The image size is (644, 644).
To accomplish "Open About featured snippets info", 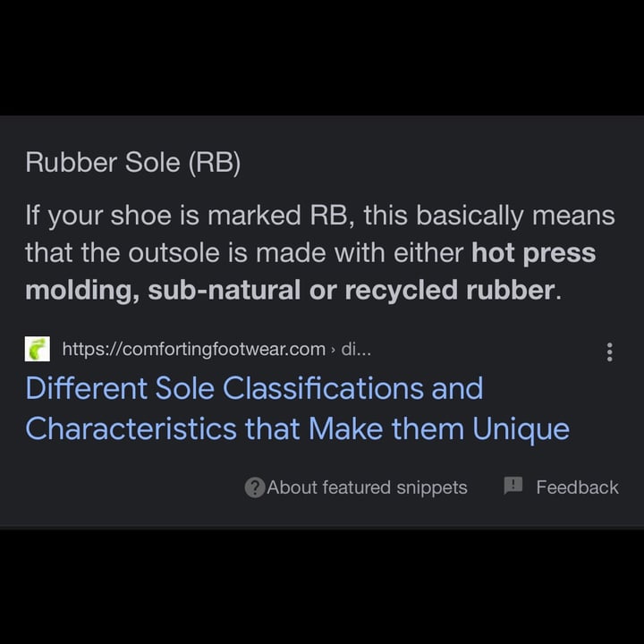I will pos(367,487).
